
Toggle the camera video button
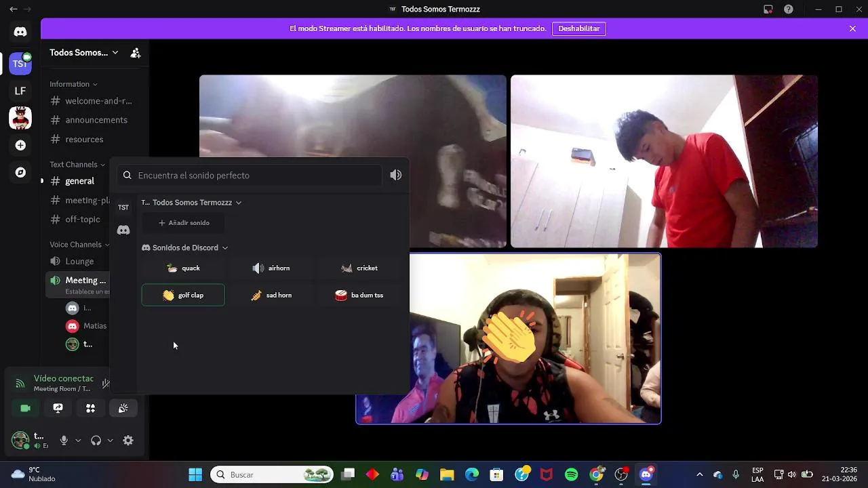click(26, 408)
